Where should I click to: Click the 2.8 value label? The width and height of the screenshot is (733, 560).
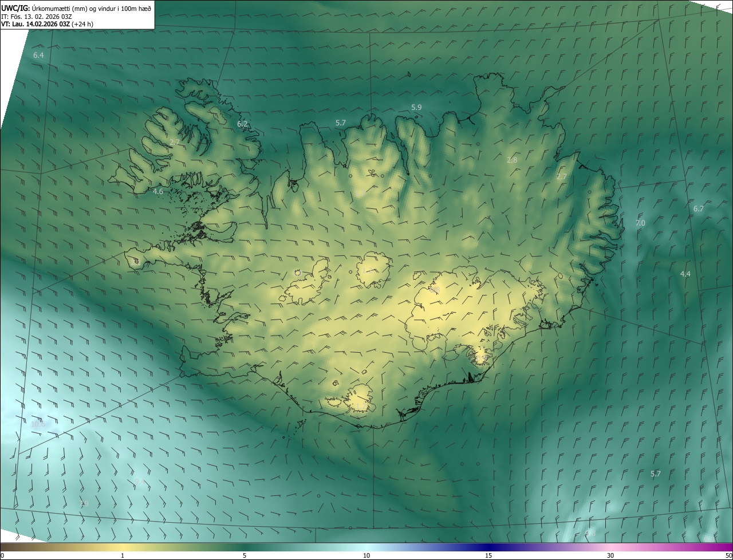click(512, 160)
